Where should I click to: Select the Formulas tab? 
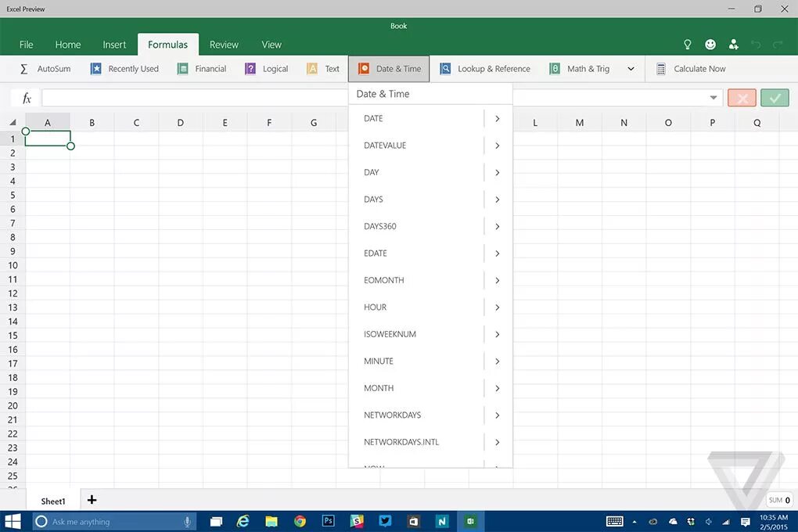[168, 45]
